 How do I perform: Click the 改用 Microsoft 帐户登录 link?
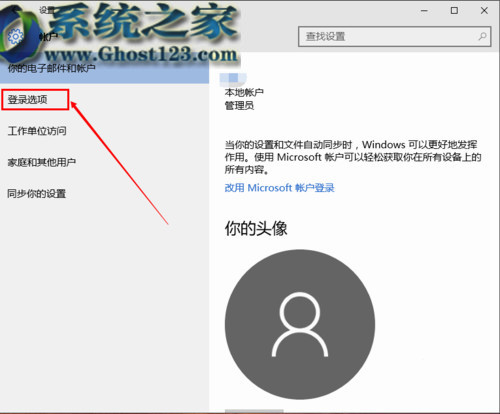tap(279, 188)
